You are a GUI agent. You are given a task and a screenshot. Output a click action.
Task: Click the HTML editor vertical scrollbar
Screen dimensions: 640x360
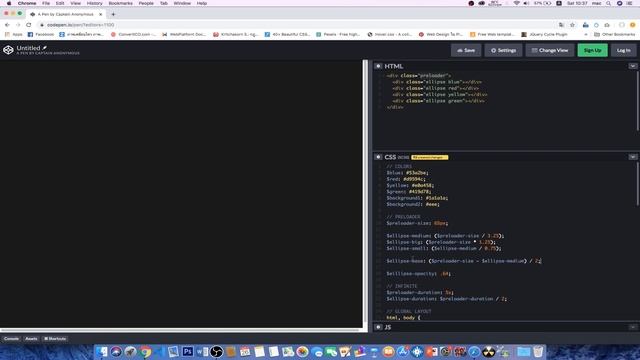(637, 101)
